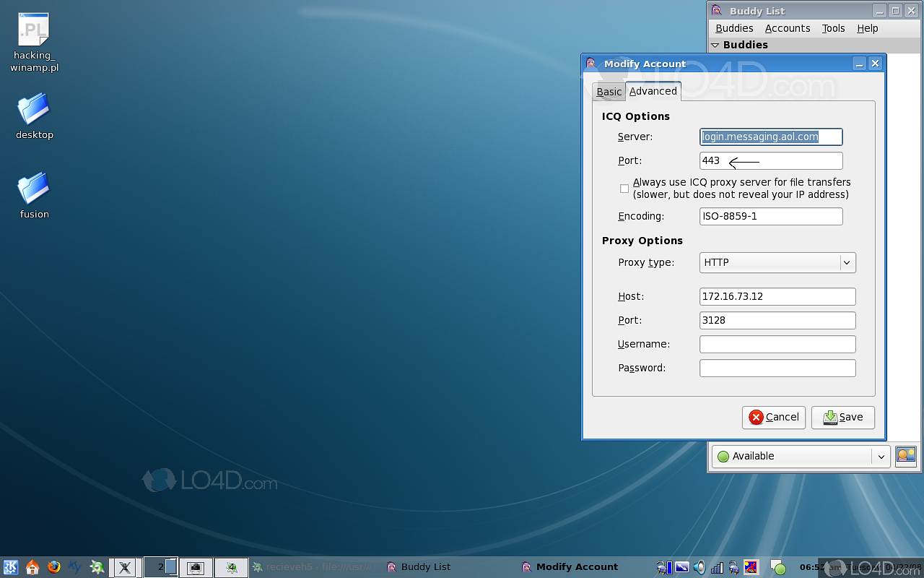
Task: Click the colorful applet tray icon
Action: tap(751, 567)
